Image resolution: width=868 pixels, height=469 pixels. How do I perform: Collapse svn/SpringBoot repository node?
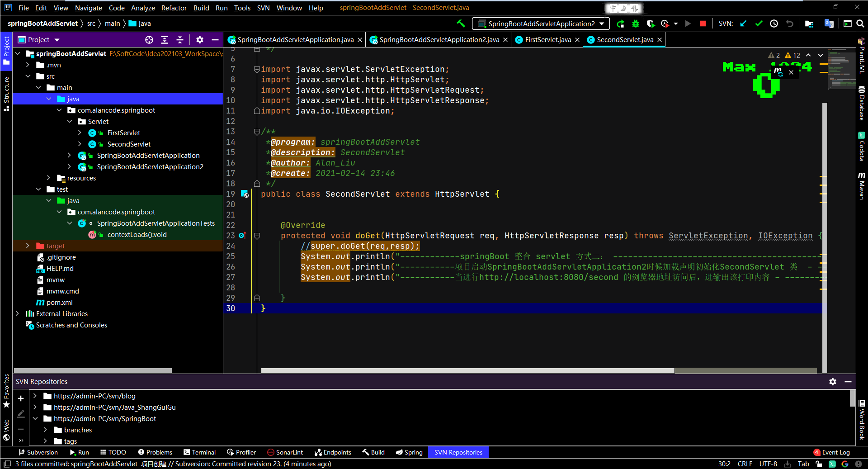35,419
